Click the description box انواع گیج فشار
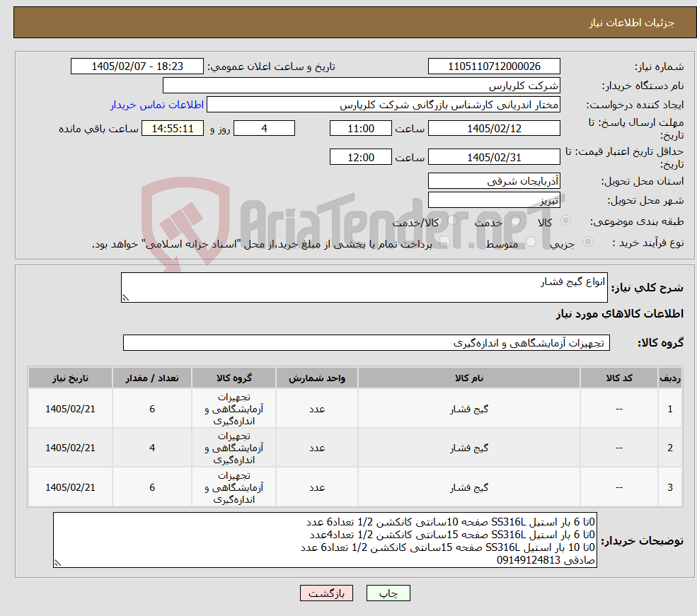697x616 pixels. (364, 287)
